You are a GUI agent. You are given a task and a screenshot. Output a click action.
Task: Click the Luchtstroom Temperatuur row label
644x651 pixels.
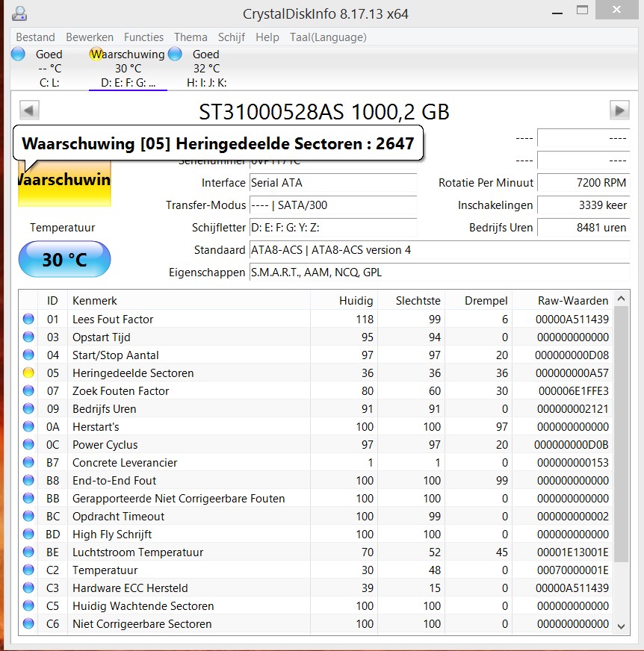tap(138, 552)
